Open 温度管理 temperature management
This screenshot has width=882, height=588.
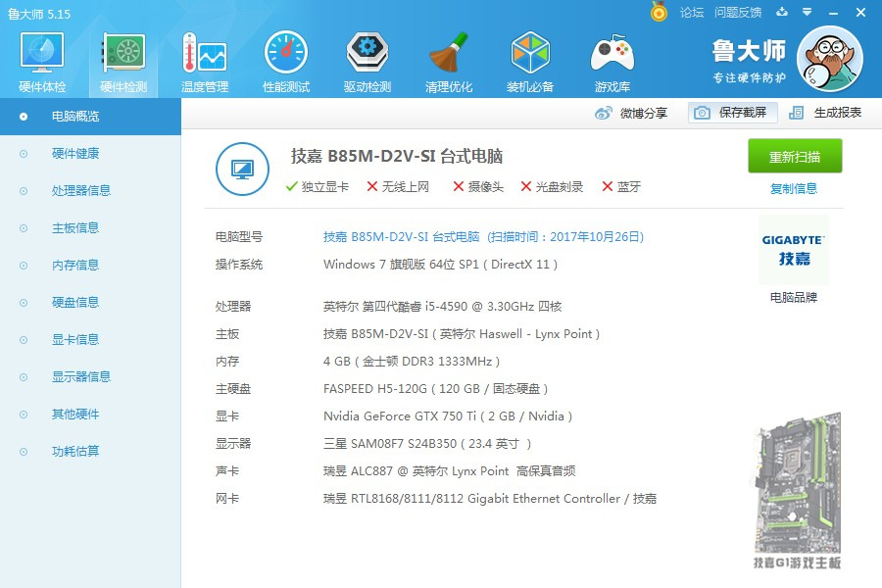205,63
